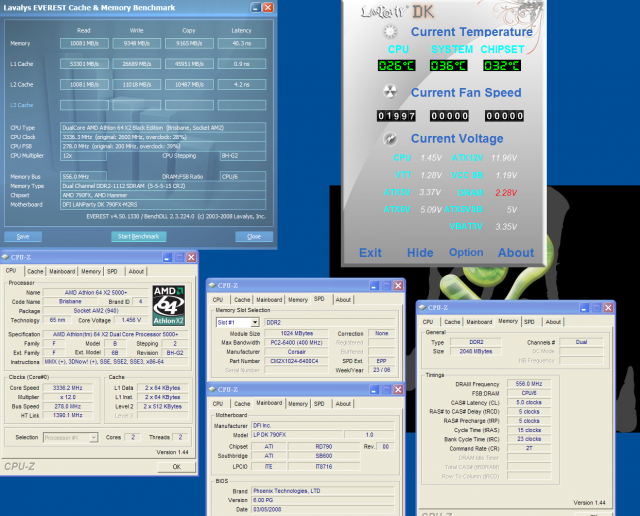
Task: Select Memory tab in CPU-Z SPD window
Action: coord(298,300)
